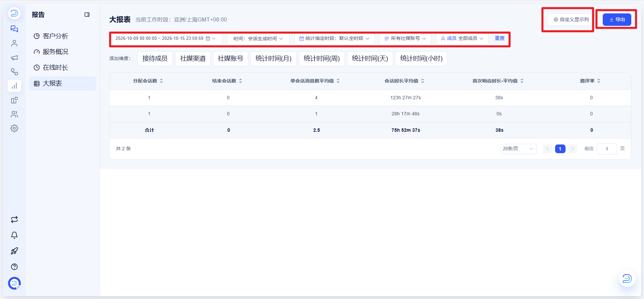644x299 pixels.
Task: Go to 客户分析 report
Action: (62, 36)
